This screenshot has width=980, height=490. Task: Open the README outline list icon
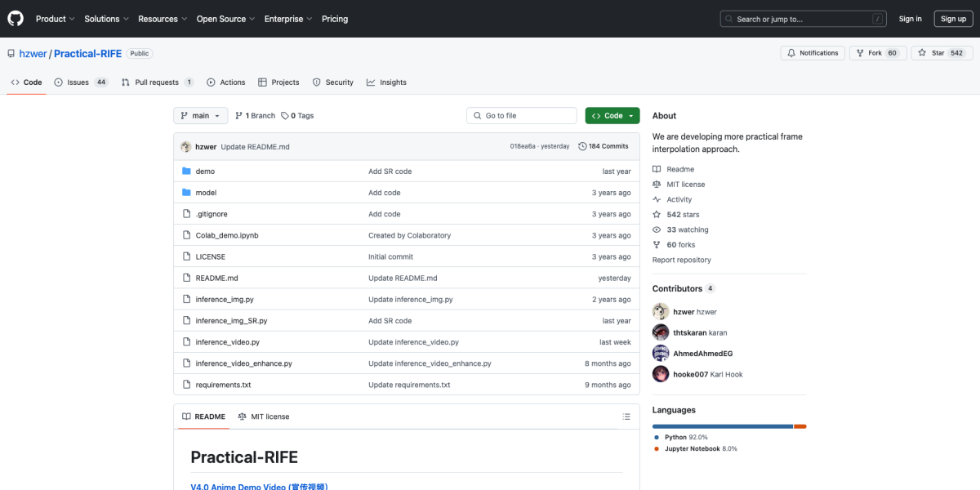coord(626,416)
